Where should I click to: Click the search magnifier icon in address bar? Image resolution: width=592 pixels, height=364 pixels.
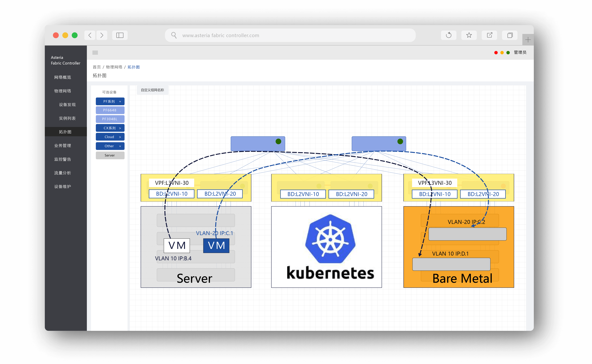pos(174,35)
